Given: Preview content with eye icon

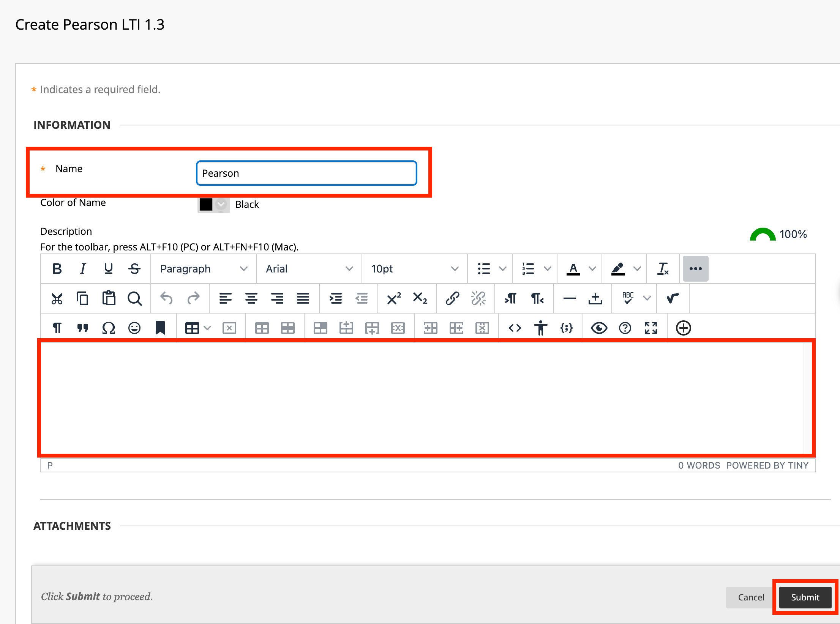Looking at the screenshot, I should (x=599, y=328).
